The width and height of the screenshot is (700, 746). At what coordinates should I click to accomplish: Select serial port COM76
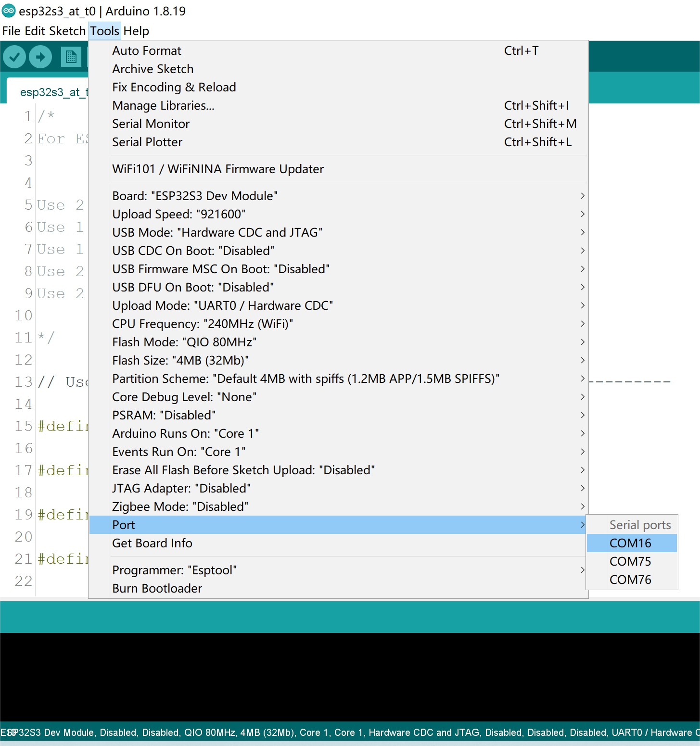tap(632, 580)
